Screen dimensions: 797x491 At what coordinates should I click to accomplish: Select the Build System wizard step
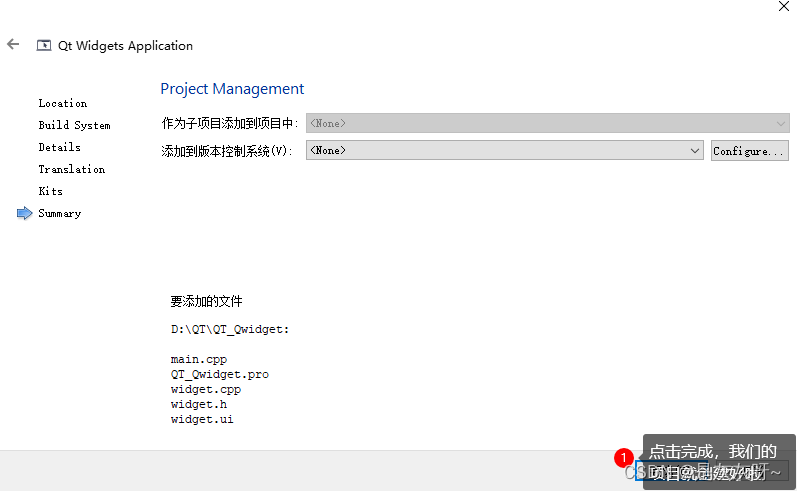click(x=74, y=125)
